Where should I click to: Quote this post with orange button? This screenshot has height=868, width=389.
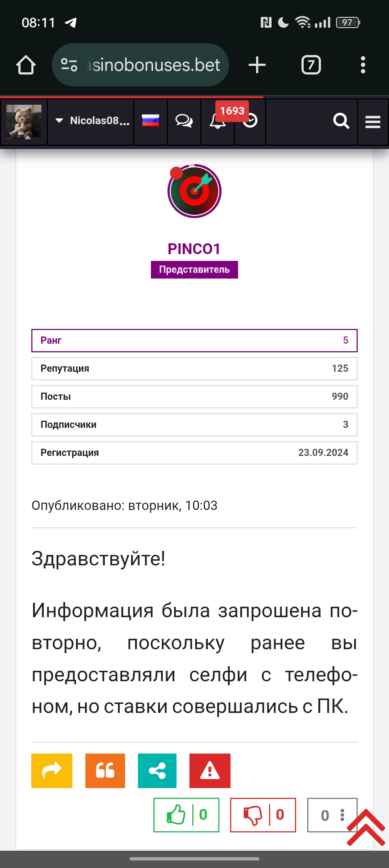(105, 771)
